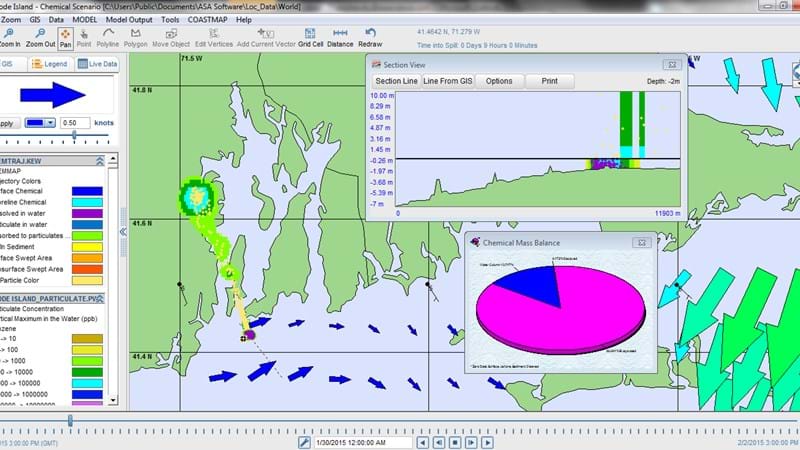Open the COASTMAP menu

207,20
